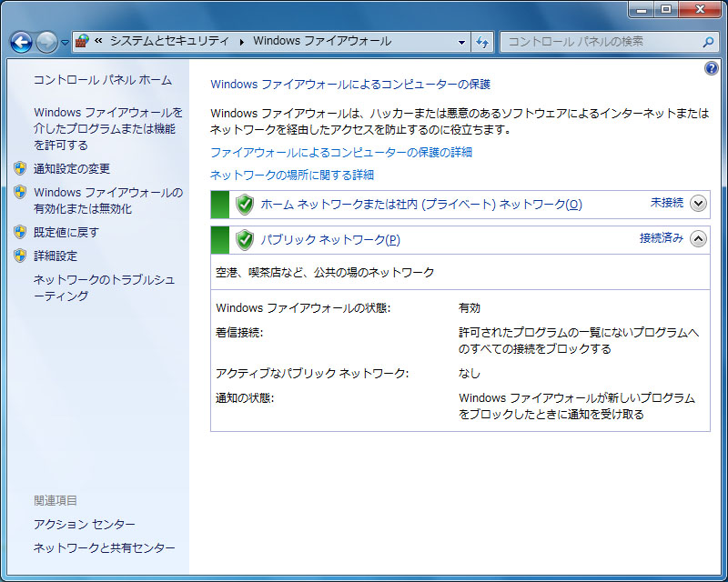The width and height of the screenshot is (728, 582).
Task: Click 空港、喫茶店など、公共の場のネットワーク text
Action: [325, 272]
